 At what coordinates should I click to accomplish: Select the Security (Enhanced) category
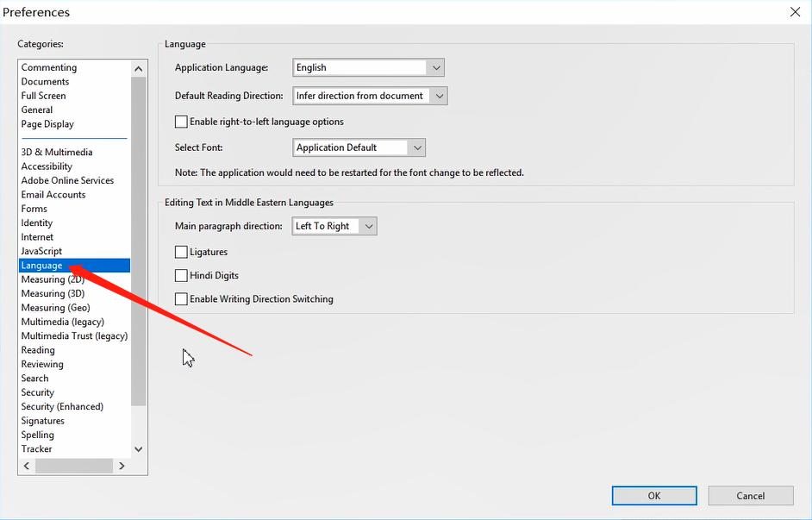tap(61, 405)
